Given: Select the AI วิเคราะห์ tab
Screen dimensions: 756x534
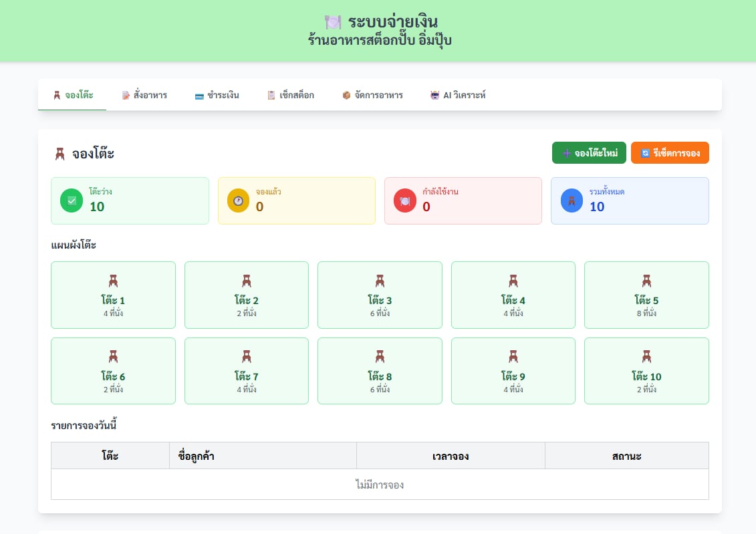Looking at the screenshot, I should point(458,95).
